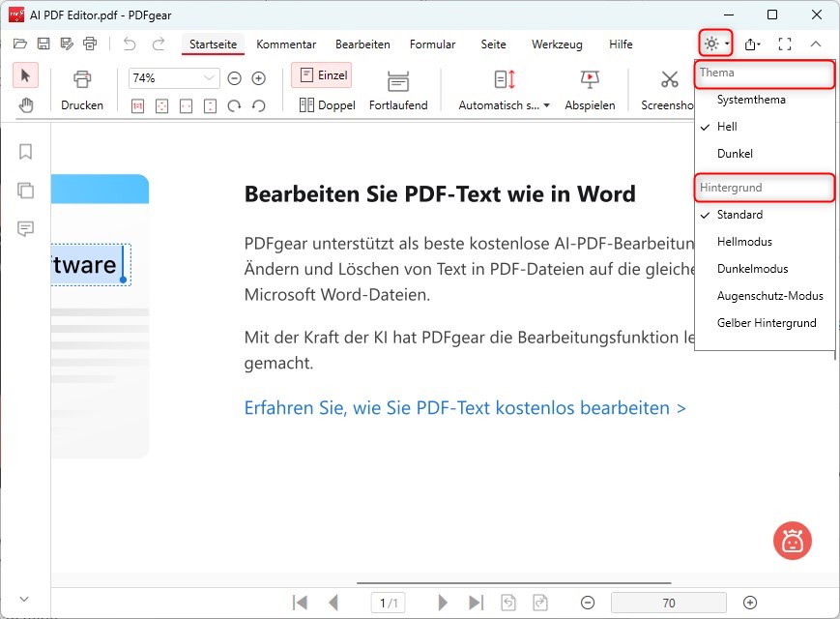Screen dimensions: 840x619
Task: Open the Formular tab
Action: (x=432, y=44)
